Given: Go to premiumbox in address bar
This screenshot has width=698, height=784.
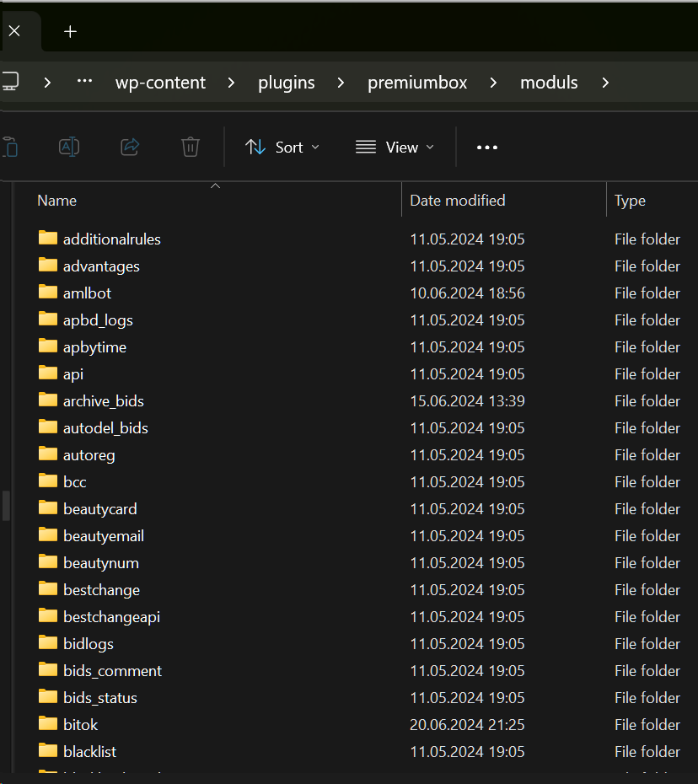Looking at the screenshot, I should pyautogui.click(x=417, y=83).
